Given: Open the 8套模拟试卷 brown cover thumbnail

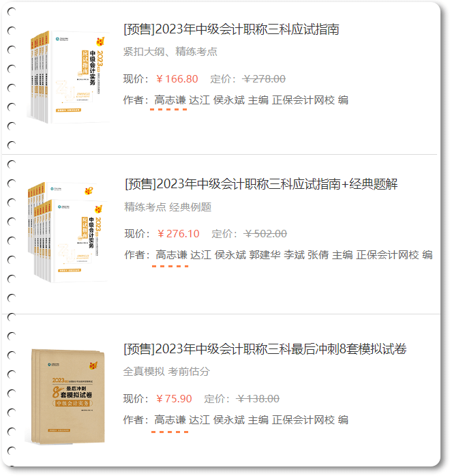Looking at the screenshot, I should click(68, 397).
